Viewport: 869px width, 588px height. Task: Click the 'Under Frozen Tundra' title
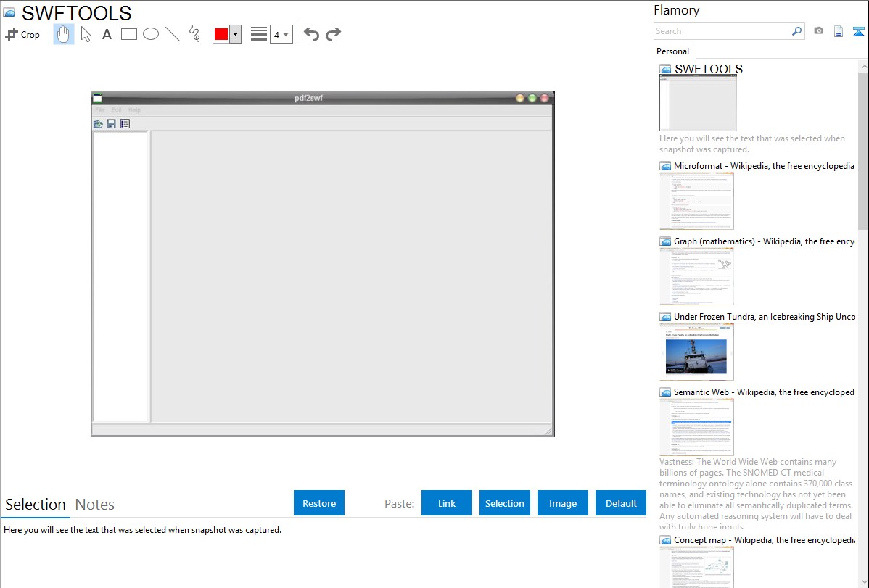tap(765, 317)
